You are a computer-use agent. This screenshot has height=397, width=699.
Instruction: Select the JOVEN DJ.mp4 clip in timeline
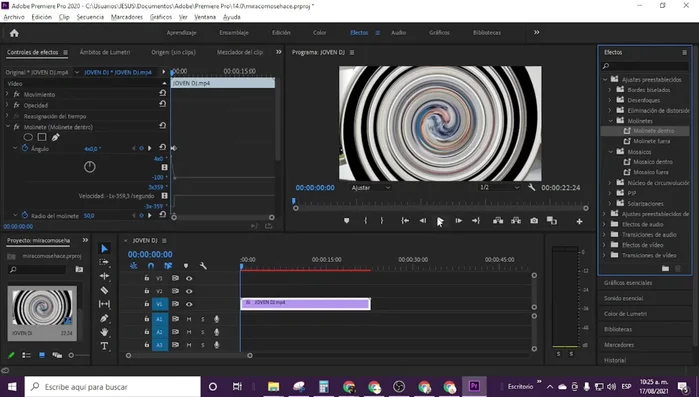pos(305,304)
